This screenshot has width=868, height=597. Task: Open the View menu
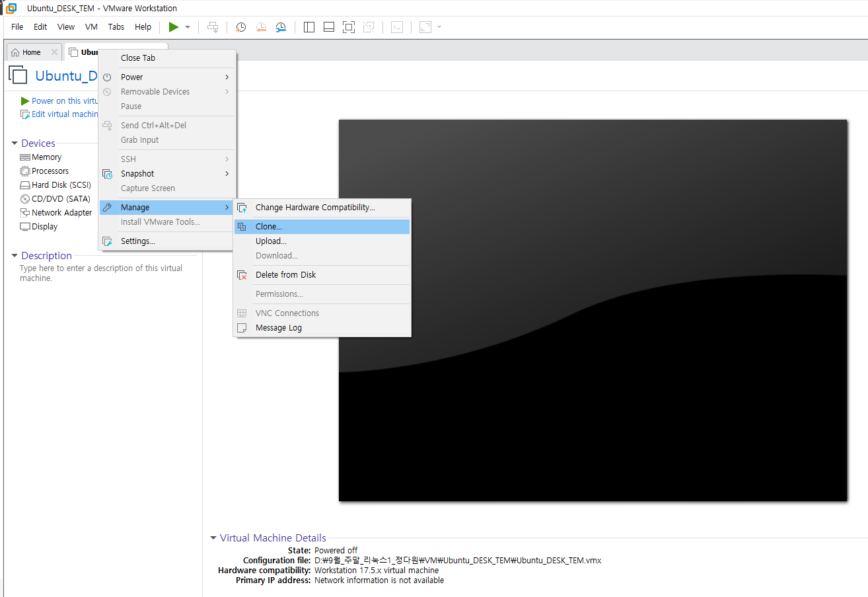point(66,27)
